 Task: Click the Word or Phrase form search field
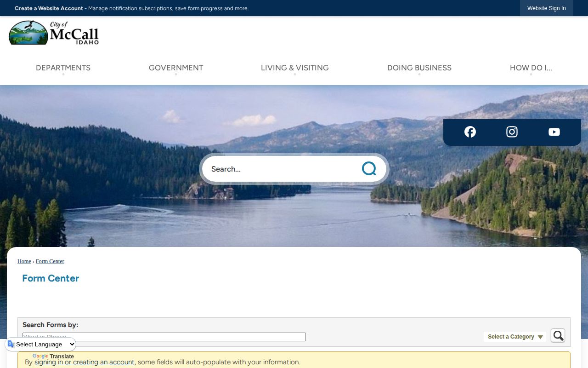pyautogui.click(x=164, y=337)
